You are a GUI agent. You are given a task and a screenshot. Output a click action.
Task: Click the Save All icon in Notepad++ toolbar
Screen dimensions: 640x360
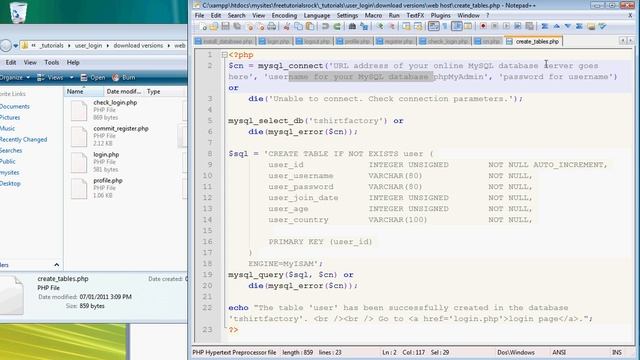click(x=237, y=27)
